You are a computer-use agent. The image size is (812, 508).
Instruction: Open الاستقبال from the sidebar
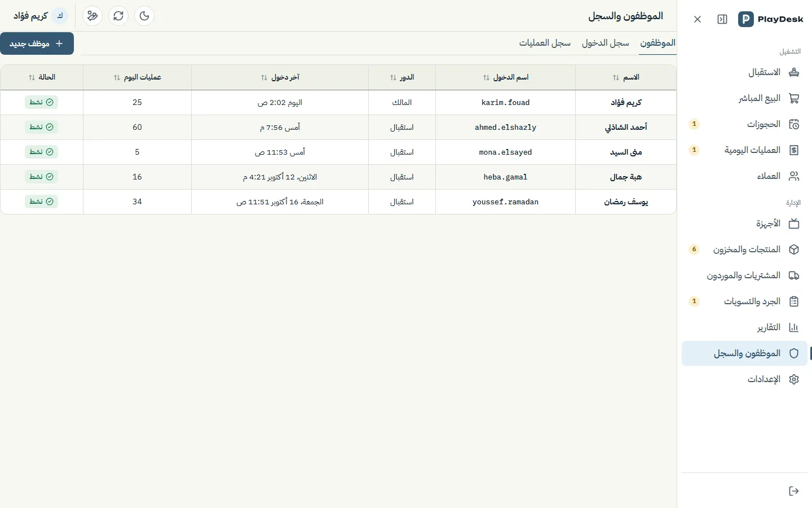(x=744, y=72)
